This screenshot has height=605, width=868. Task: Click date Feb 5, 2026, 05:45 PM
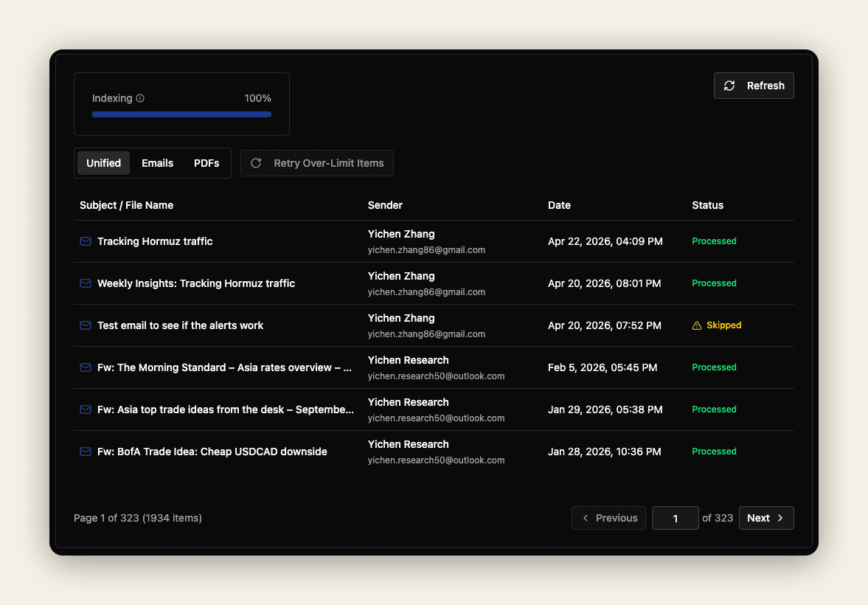coord(603,367)
